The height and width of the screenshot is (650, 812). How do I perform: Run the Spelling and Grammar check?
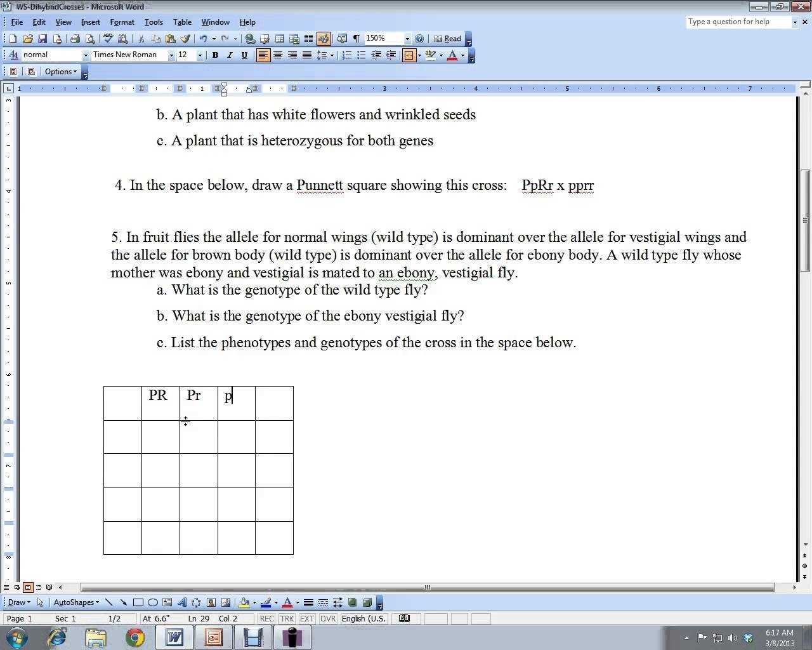coord(108,39)
